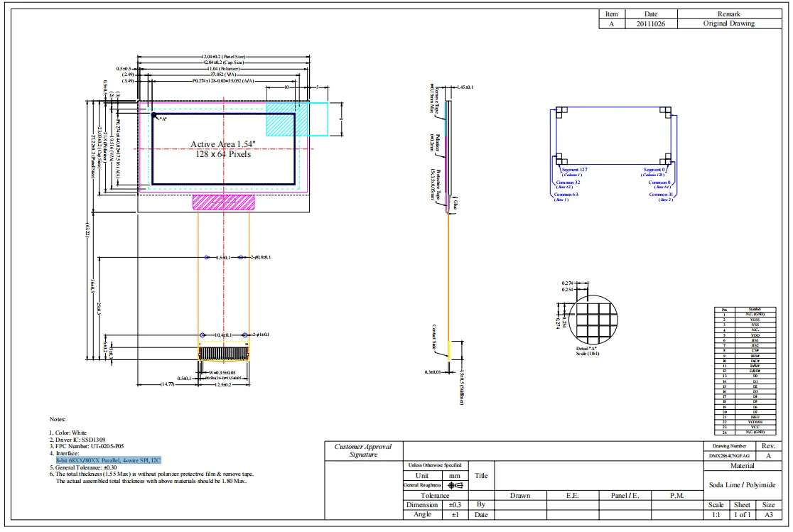Click the Active Area 1.54 inch text
Viewport: 793px width, 532px height.
[x=222, y=143]
